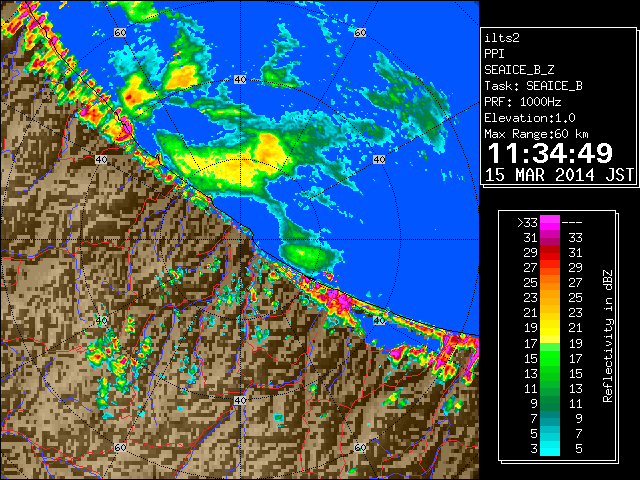
Task: Click the "40" range label below radar center
Action: [240, 400]
